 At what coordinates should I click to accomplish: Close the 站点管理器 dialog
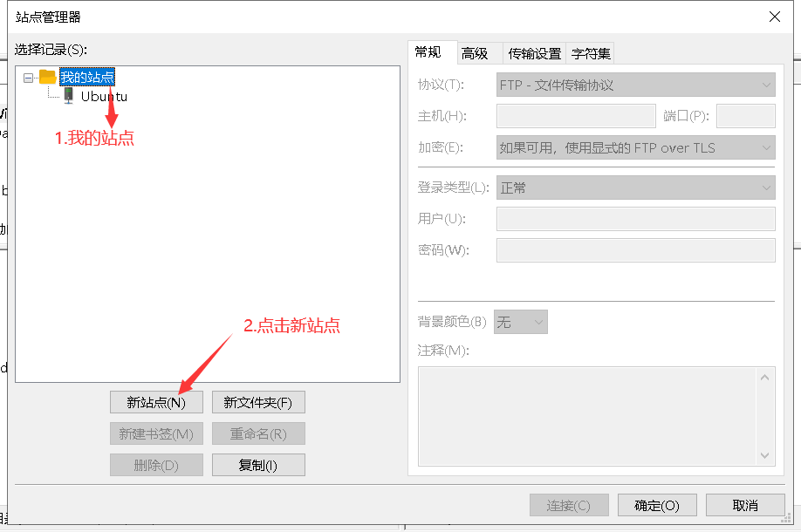click(x=775, y=17)
